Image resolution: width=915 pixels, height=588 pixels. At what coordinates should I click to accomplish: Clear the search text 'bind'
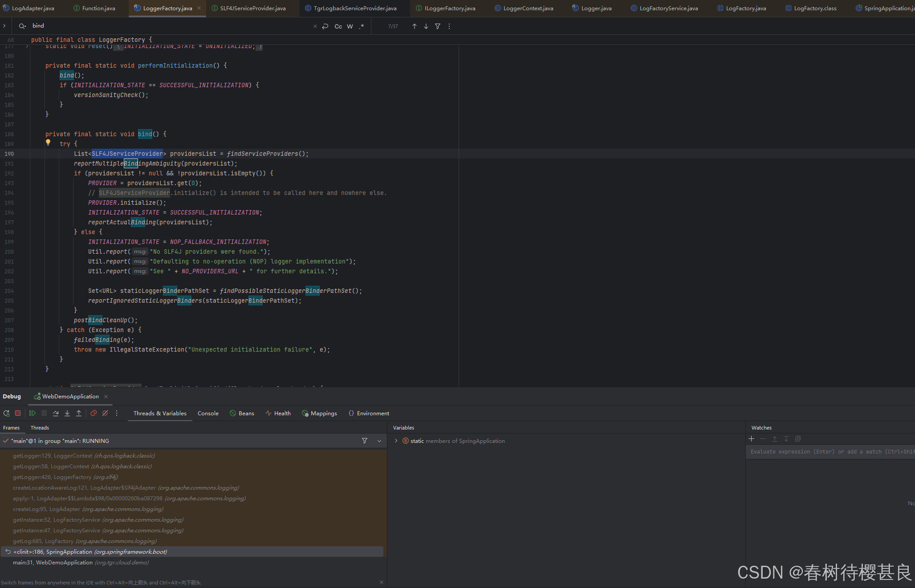[315, 26]
